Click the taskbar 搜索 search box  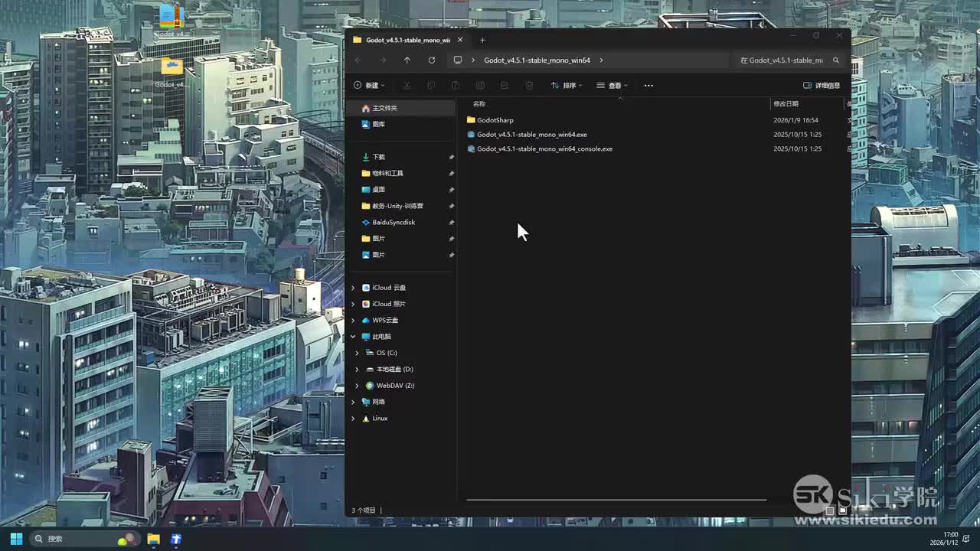(x=84, y=539)
